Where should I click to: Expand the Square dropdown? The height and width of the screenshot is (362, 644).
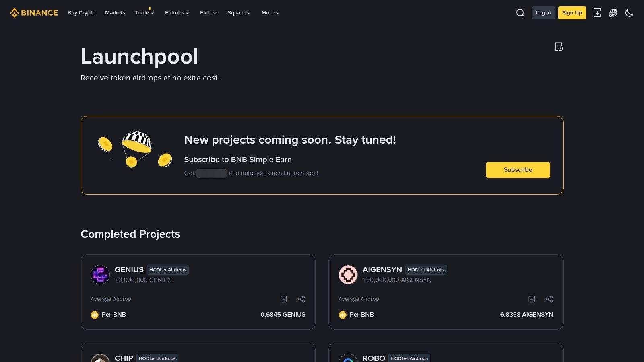239,13
